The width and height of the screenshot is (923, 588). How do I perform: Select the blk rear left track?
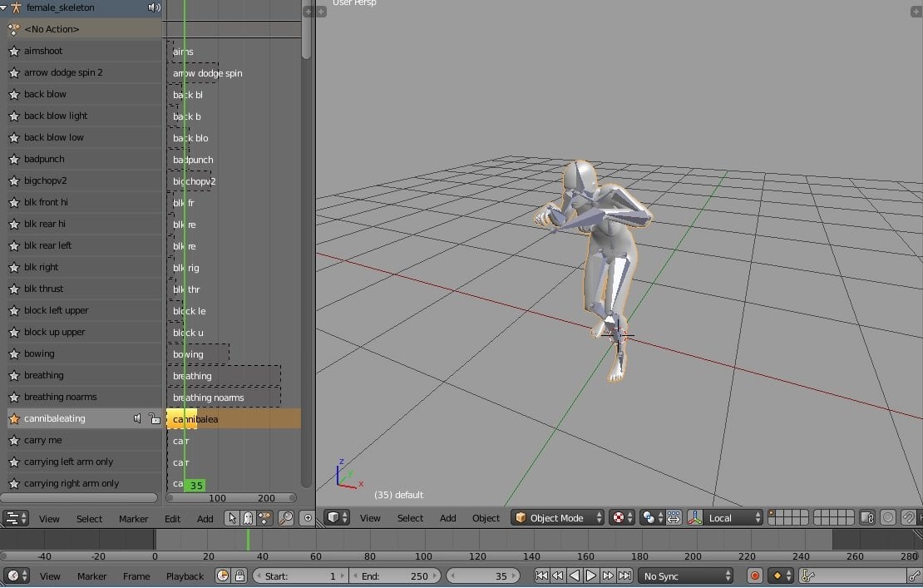pyautogui.click(x=84, y=245)
